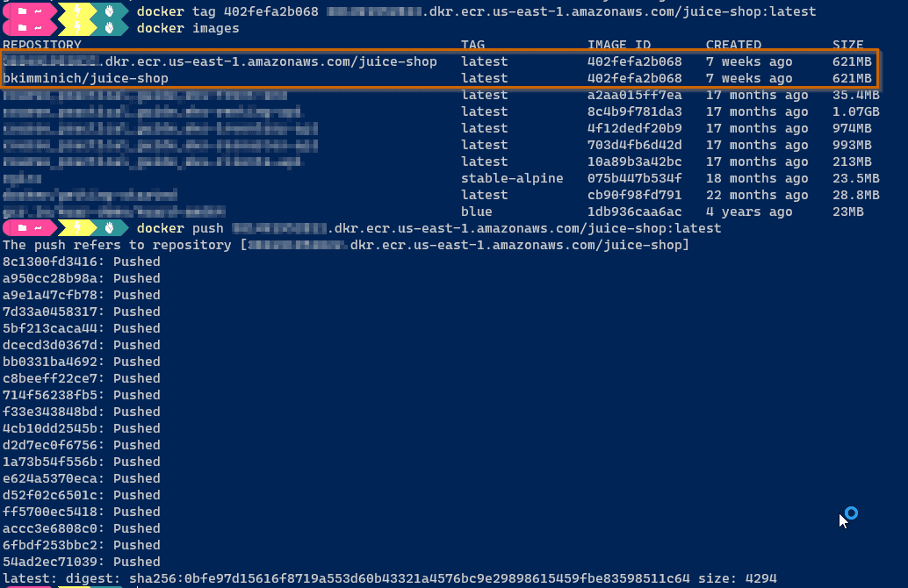Click the hand icon on the docker tag prompt
Screen dimensions: 908x588
tap(110, 11)
